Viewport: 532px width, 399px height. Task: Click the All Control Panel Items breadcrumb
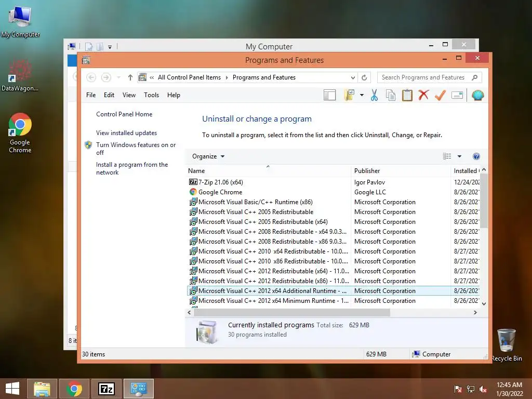pyautogui.click(x=189, y=77)
